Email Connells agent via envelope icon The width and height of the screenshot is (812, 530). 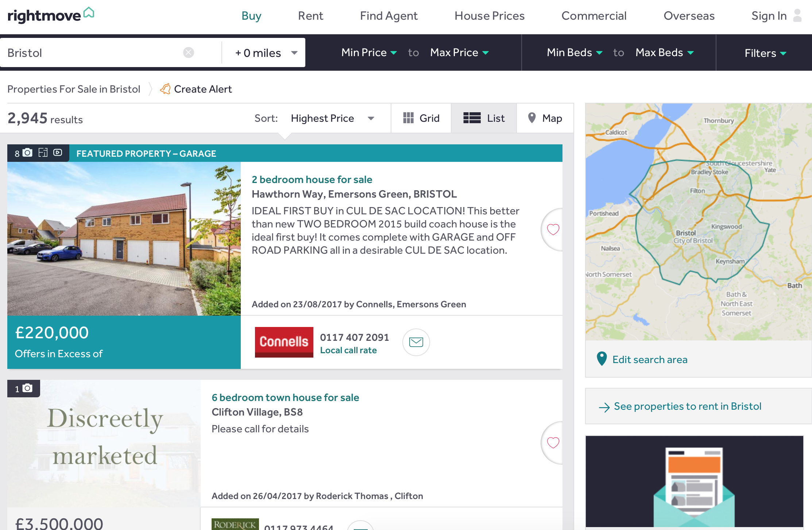click(x=416, y=342)
